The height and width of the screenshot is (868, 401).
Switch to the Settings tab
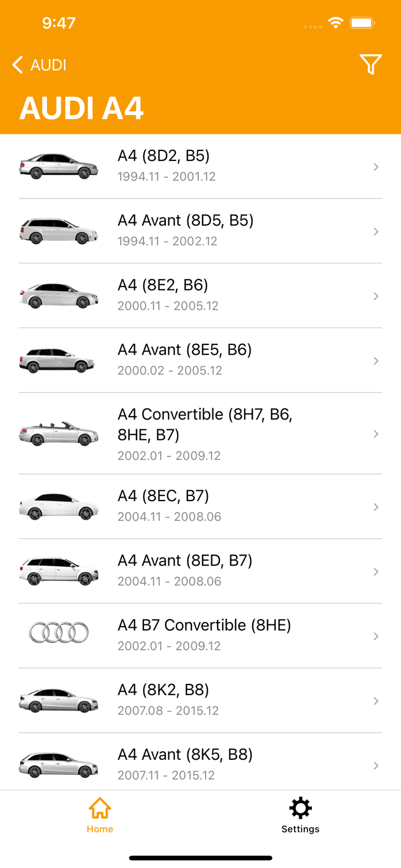pyautogui.click(x=300, y=815)
